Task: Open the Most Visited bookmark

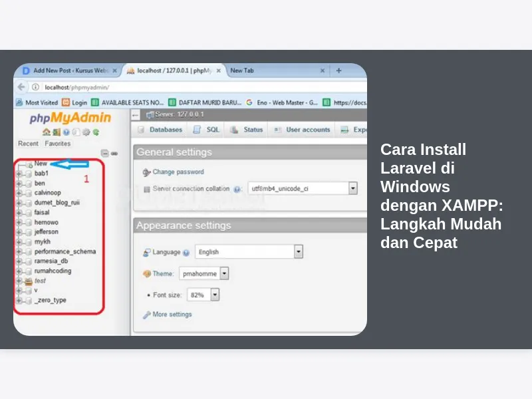Action: coord(37,102)
